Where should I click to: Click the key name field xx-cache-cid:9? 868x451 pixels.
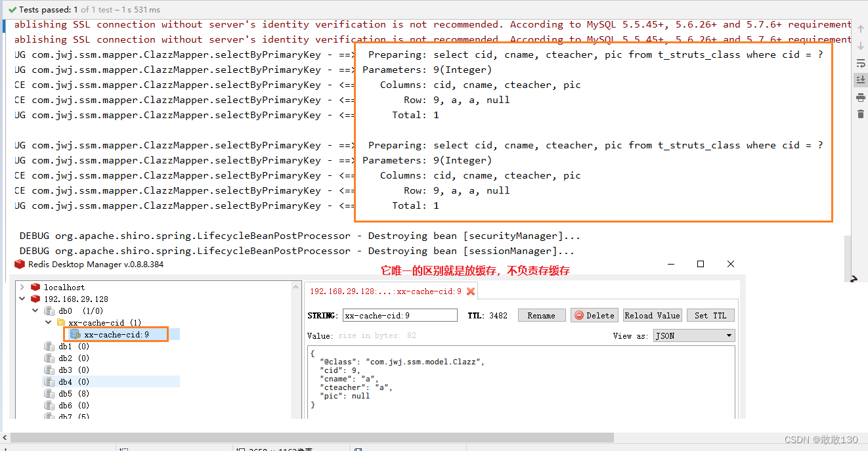click(400, 316)
